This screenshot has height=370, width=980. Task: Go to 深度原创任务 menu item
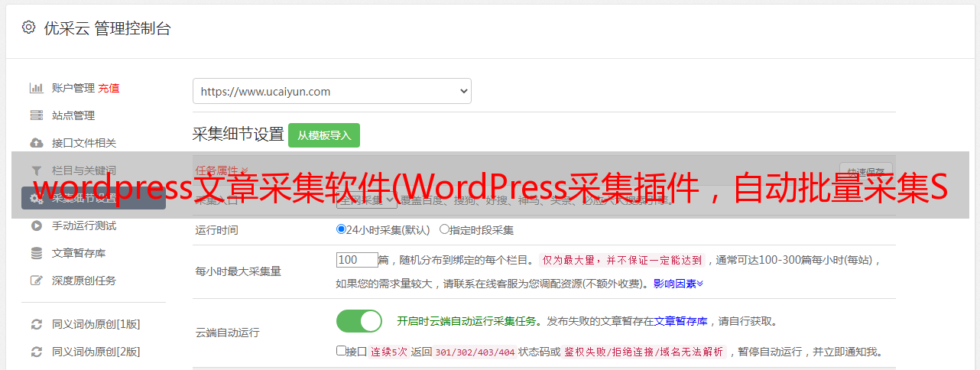[84, 281]
